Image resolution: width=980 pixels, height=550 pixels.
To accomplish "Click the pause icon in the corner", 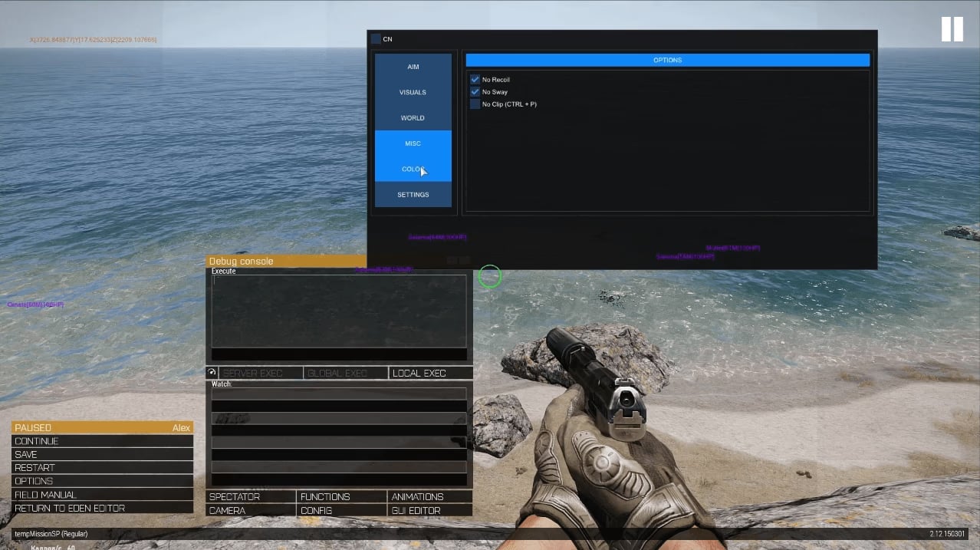I will [x=952, y=29].
